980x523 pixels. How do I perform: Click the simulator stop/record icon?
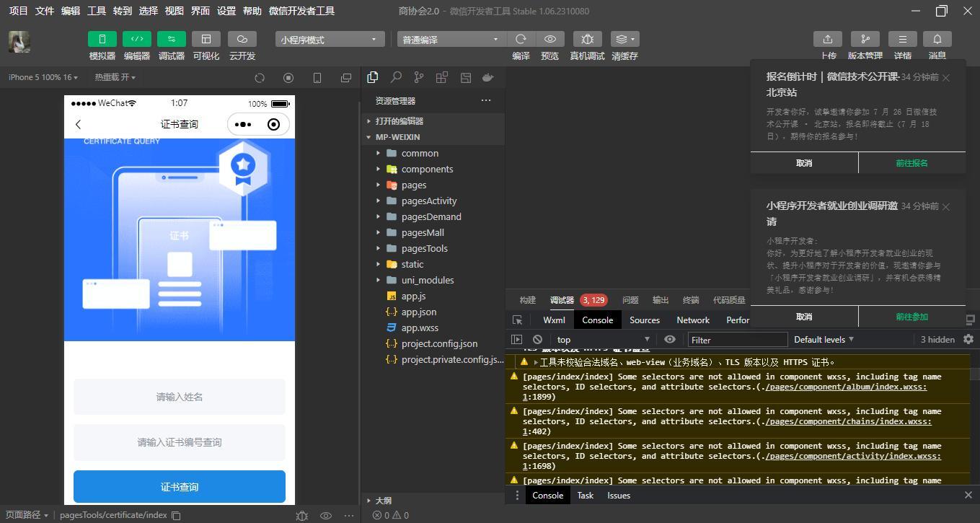coord(288,77)
